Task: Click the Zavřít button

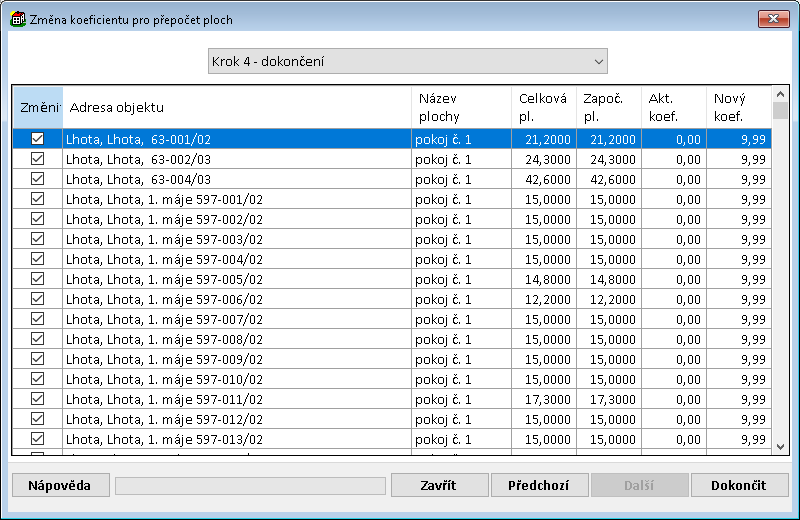Action: [x=438, y=485]
